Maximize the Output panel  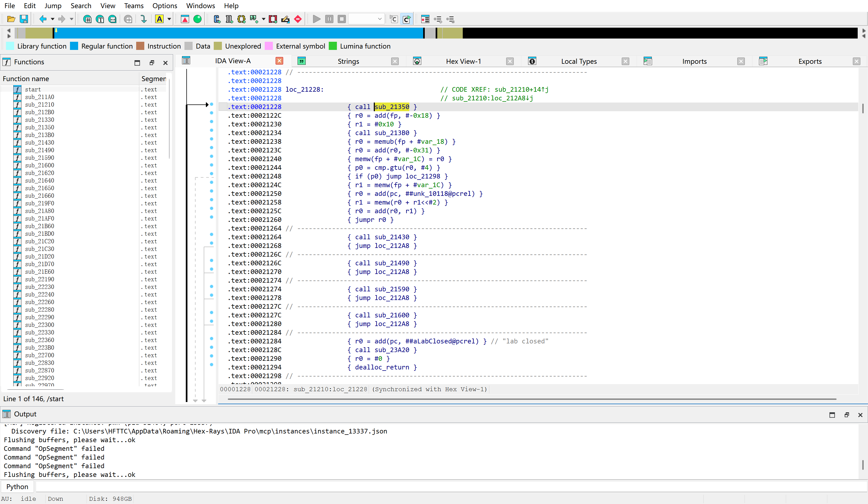832,415
